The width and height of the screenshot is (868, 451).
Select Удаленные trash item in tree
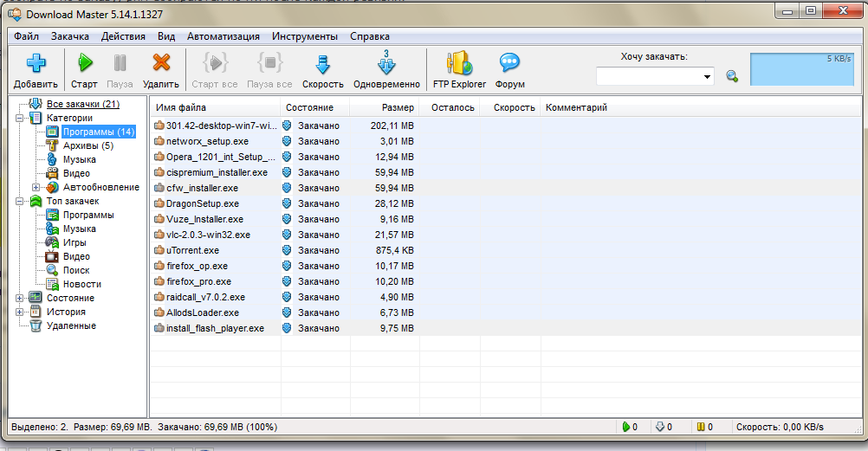pos(71,325)
